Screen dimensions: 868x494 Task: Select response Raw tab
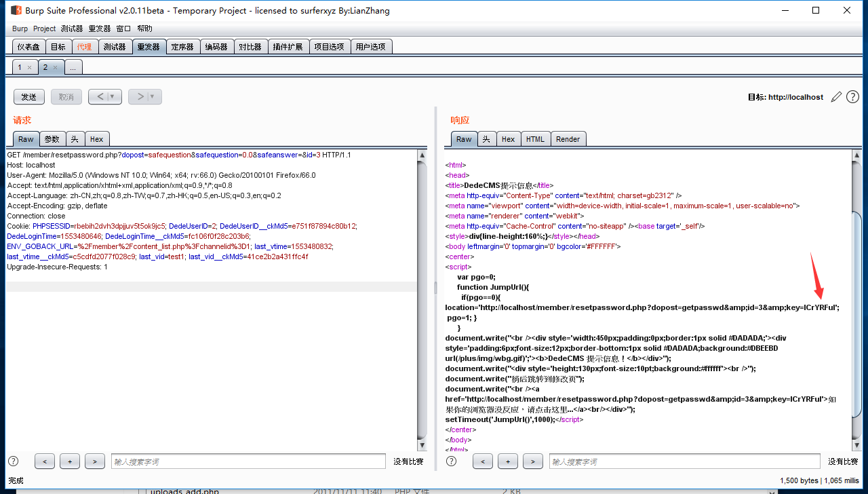pyautogui.click(x=464, y=139)
